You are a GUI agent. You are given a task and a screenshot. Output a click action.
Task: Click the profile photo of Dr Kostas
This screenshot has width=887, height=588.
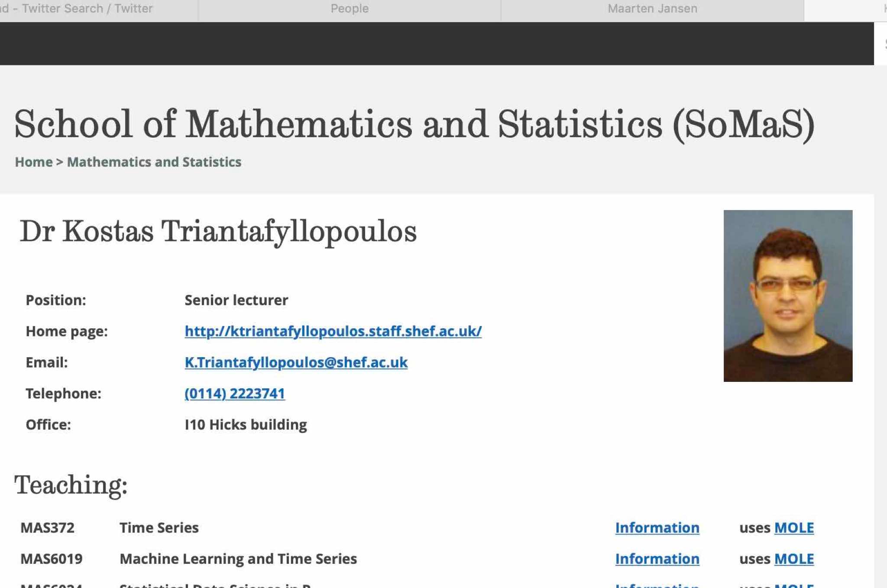coord(787,296)
